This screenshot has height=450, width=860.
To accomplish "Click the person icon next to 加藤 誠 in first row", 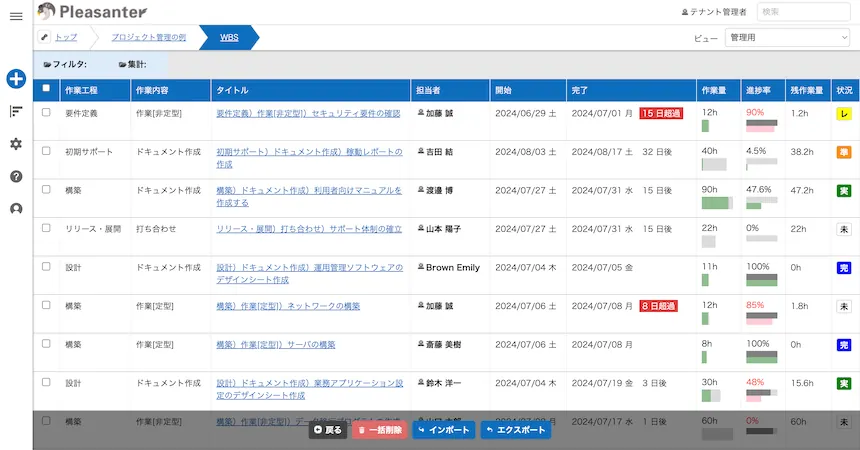I will pyautogui.click(x=421, y=112).
